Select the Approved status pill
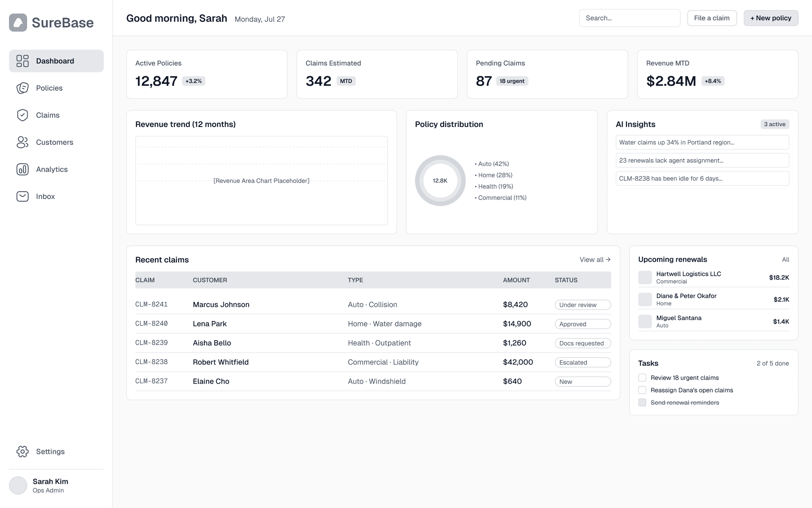 point(583,324)
